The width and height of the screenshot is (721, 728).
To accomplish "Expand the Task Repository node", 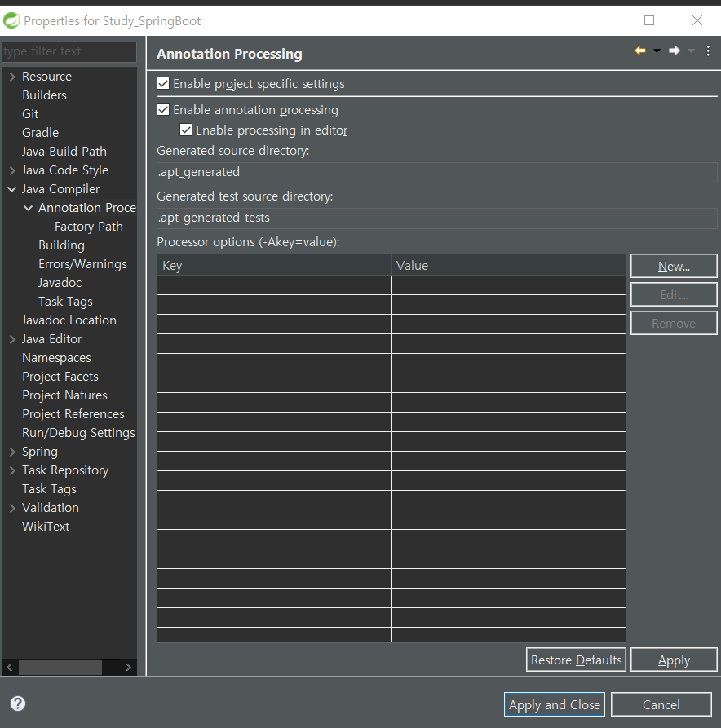I will point(12,470).
